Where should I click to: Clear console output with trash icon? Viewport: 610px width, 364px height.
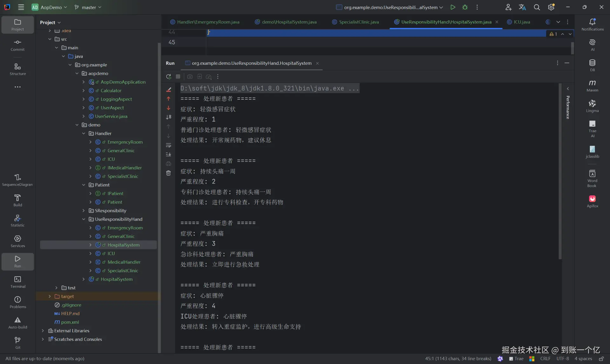pyautogui.click(x=168, y=173)
